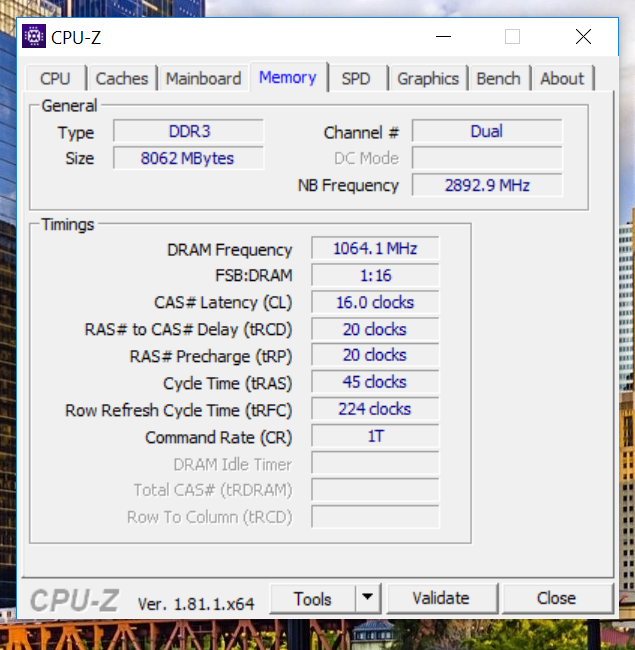Image resolution: width=635 pixels, height=650 pixels.
Task: Click the Close button at bottom
Action: [557, 599]
